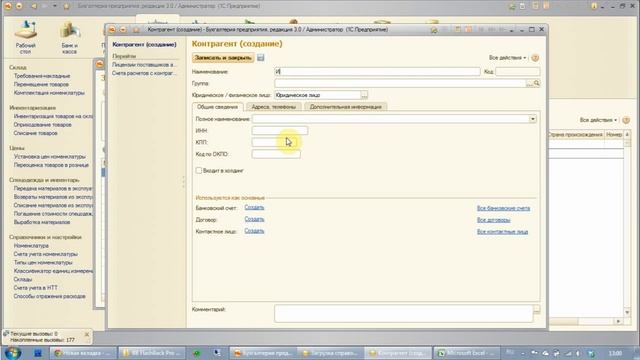Open Типы цен номенклатуры in the sidebar
640x360 pixels.
pyautogui.click(x=43, y=262)
